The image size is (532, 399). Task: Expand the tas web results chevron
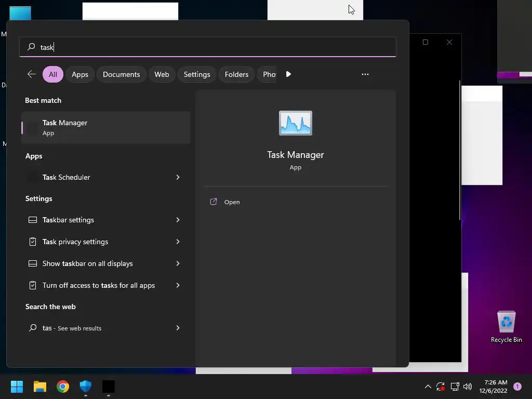[178, 328]
